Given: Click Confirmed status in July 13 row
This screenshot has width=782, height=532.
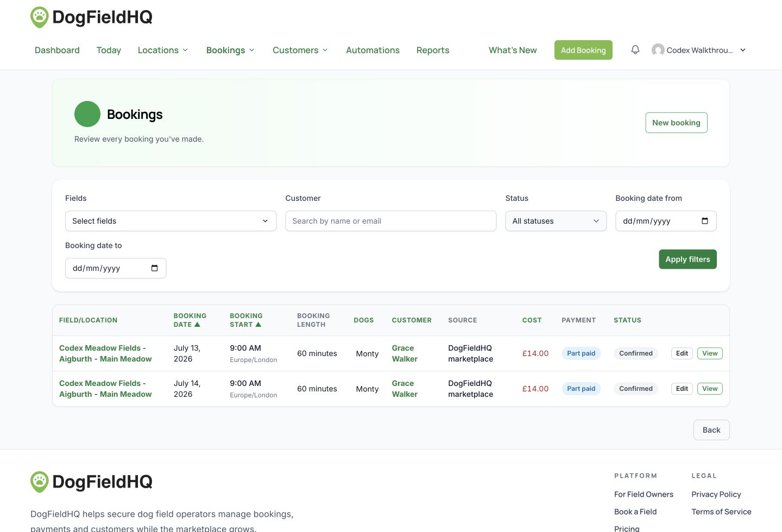Looking at the screenshot, I should (636, 353).
